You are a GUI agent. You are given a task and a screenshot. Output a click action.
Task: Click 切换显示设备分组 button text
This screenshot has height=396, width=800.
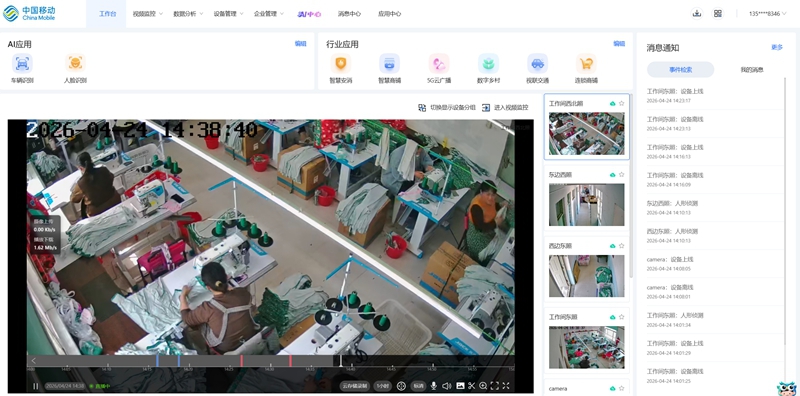[x=453, y=108]
